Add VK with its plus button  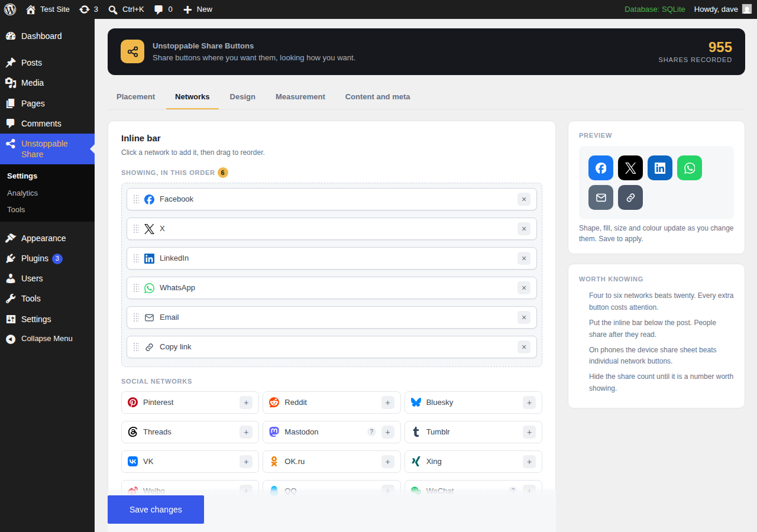(246, 462)
